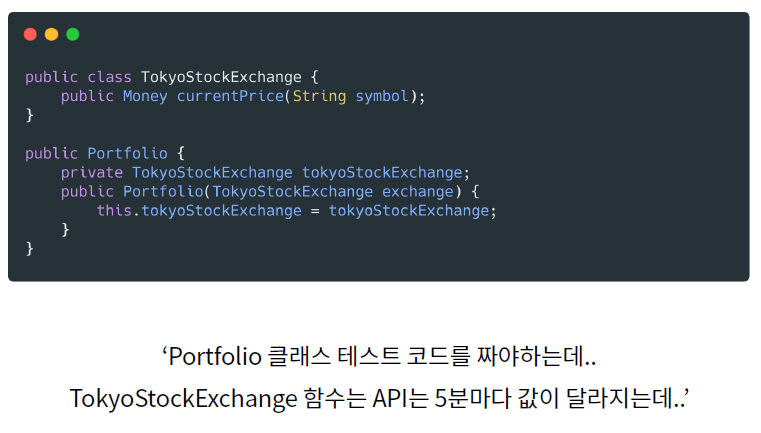Click the symbol parameter name
This screenshot has width=761, height=433.
point(382,96)
